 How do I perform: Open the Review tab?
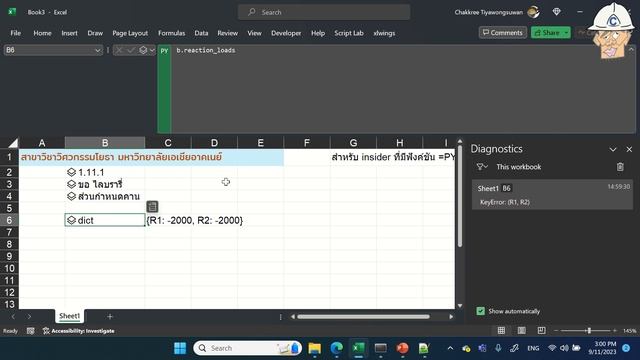point(227,33)
